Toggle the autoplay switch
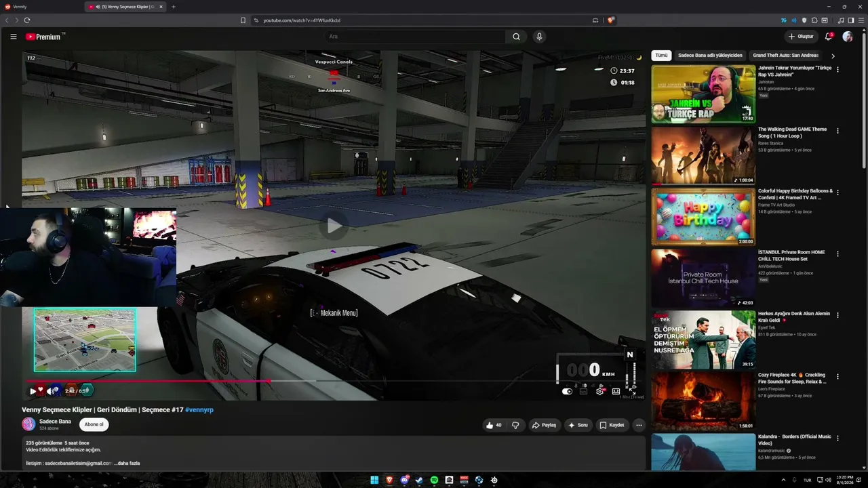 [x=567, y=391]
